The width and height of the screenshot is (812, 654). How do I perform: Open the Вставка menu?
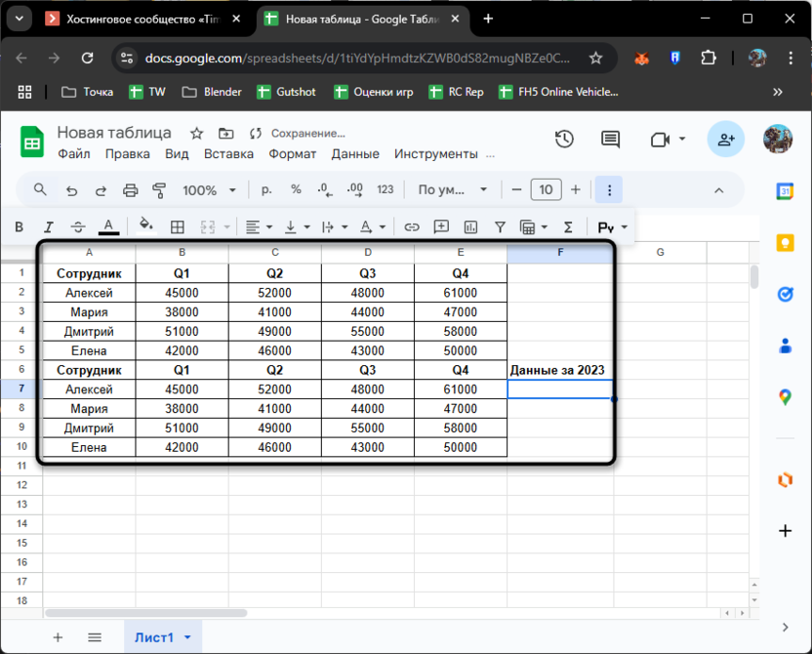pos(228,154)
